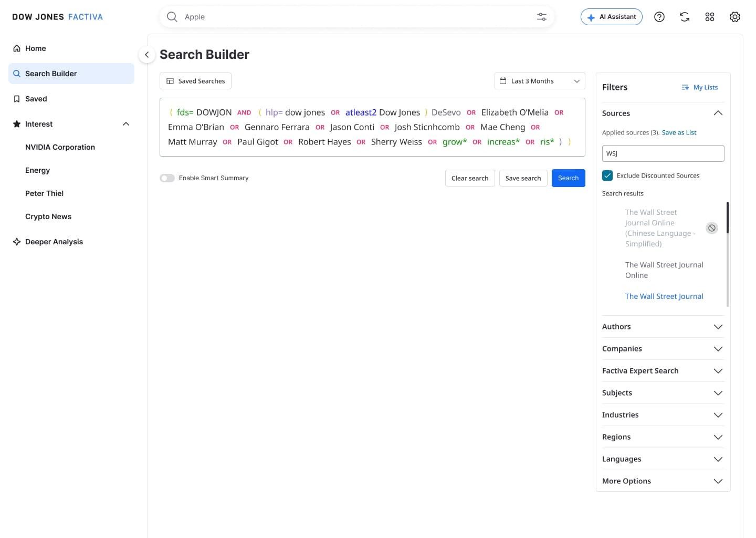Click the atleast2 Dow Jones query term
The image size is (756, 538).
pyautogui.click(x=383, y=112)
